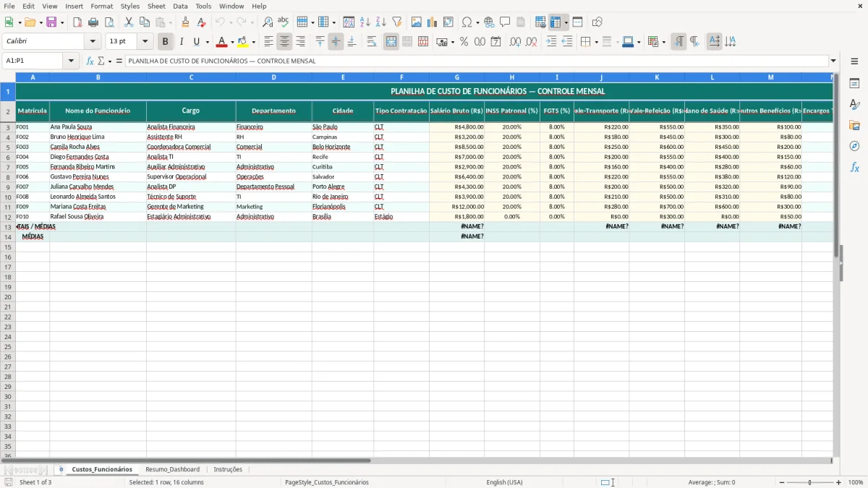
Task: Insert a chart from toolbar
Action: click(433, 22)
